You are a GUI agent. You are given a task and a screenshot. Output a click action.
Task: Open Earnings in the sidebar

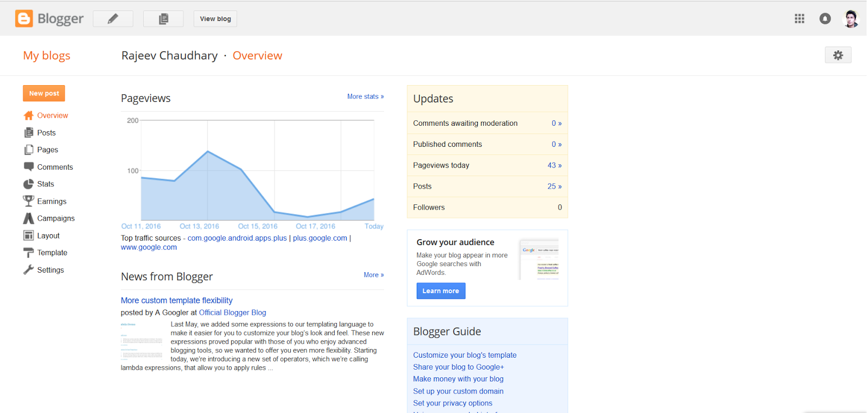point(52,201)
